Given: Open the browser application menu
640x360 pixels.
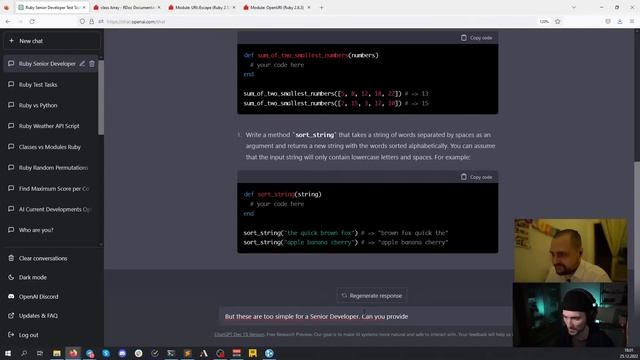Looking at the screenshot, I should tap(632, 21).
